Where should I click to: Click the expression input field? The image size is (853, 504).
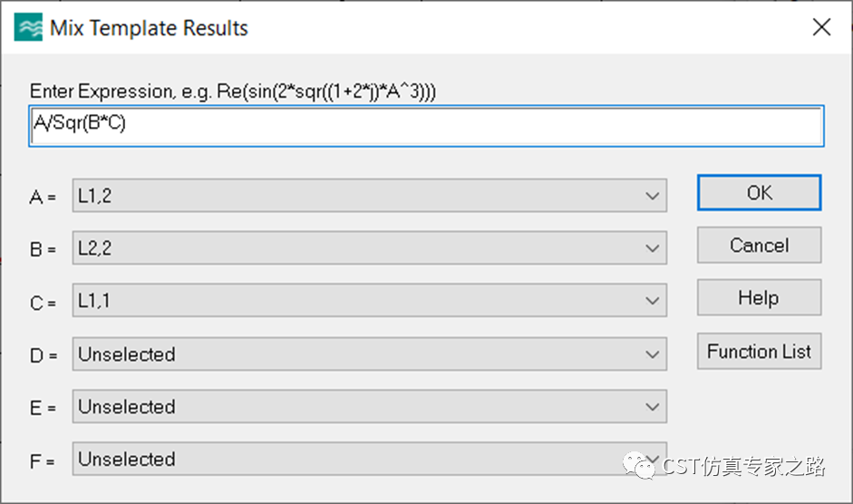point(426,126)
